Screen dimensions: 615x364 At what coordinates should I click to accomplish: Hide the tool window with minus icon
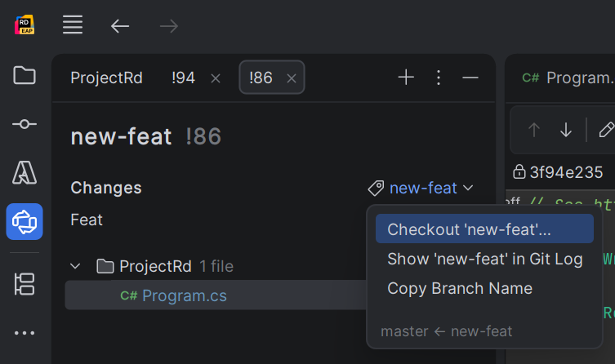point(470,78)
